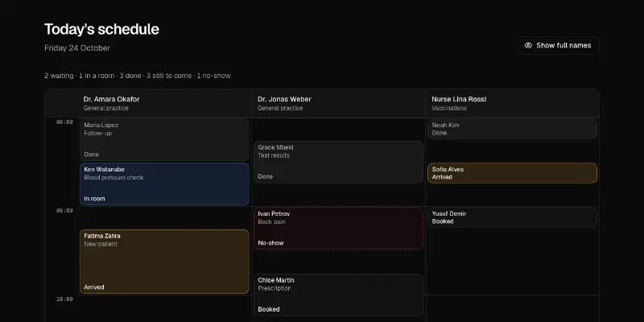Click Arrived status on Sofia Alves

[x=442, y=177]
